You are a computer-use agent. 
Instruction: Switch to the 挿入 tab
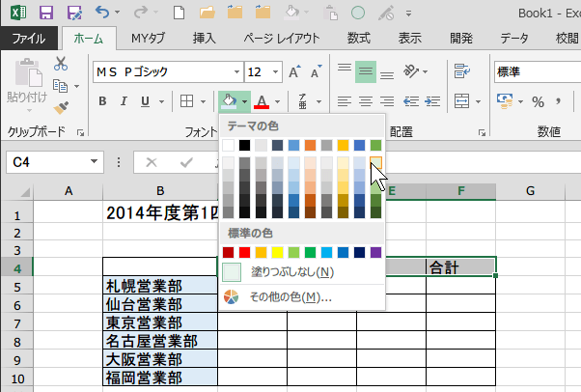[x=204, y=39]
